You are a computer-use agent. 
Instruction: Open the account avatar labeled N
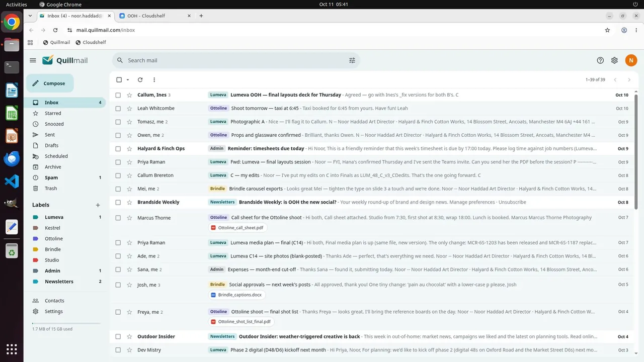631,60
